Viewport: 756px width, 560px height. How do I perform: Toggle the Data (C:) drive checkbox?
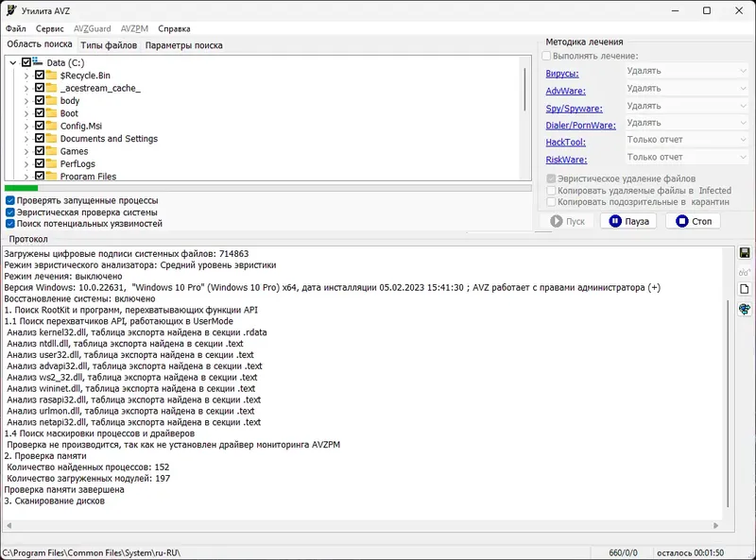tap(26, 62)
